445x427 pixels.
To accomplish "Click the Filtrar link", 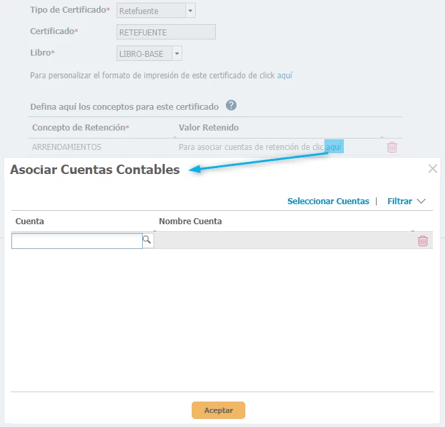I will click(399, 201).
